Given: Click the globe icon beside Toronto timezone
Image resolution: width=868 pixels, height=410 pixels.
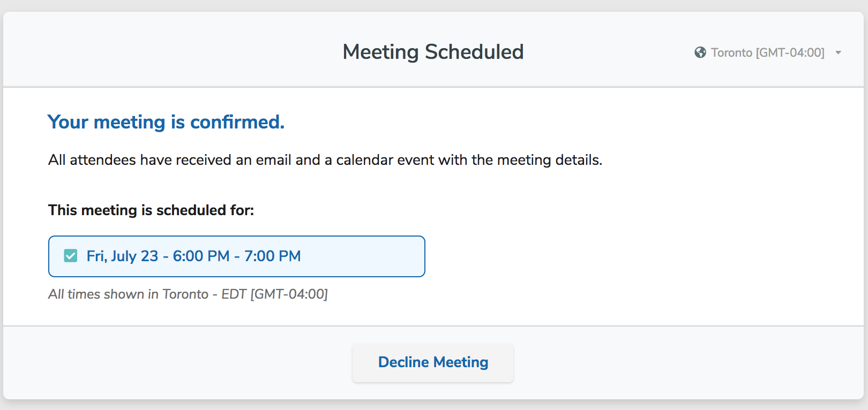Looking at the screenshot, I should 700,52.
